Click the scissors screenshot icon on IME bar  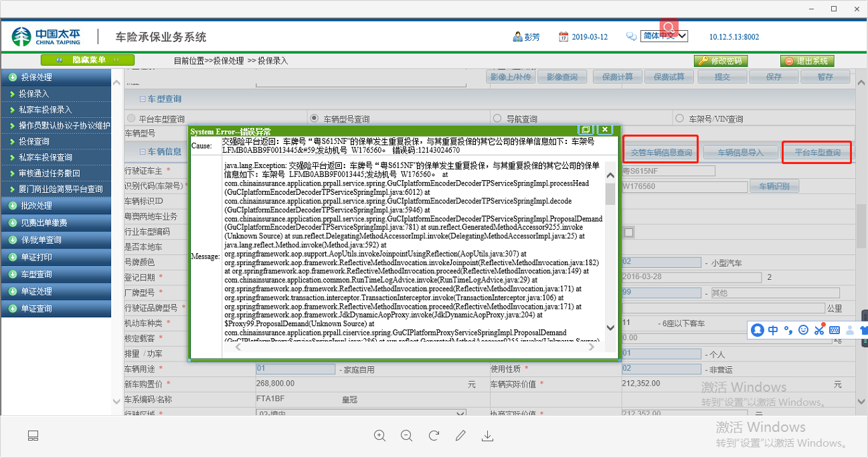pos(819,329)
